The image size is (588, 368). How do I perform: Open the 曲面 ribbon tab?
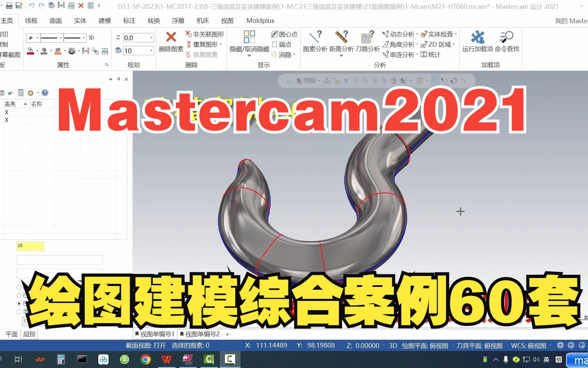tap(56, 21)
